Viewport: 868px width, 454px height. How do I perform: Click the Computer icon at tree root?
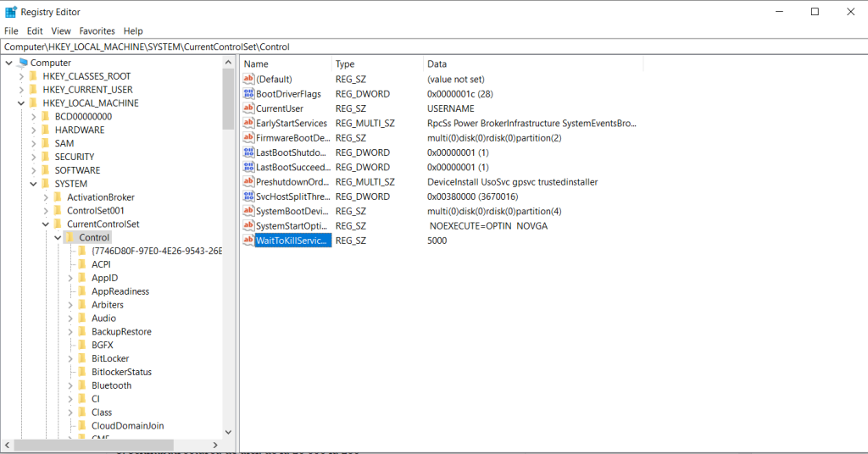23,63
